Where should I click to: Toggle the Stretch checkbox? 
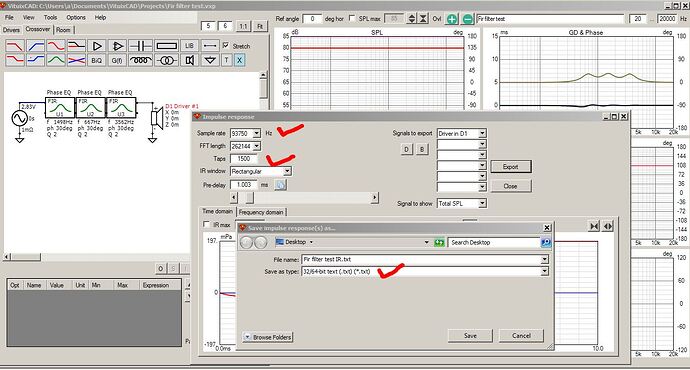point(226,45)
